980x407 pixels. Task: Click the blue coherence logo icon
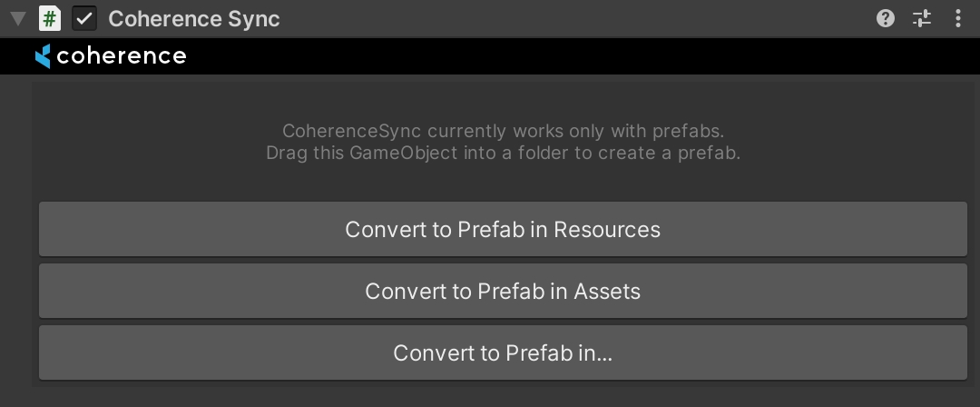point(43,56)
